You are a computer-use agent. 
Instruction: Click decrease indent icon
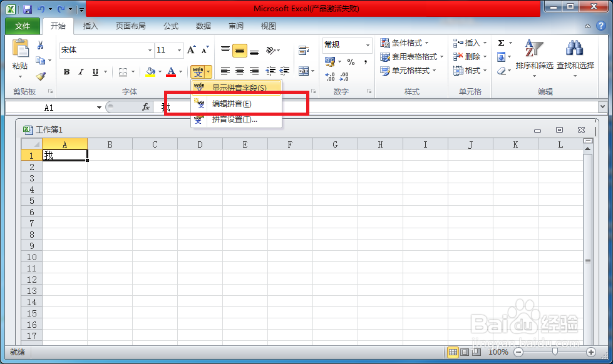pyautogui.click(x=270, y=71)
